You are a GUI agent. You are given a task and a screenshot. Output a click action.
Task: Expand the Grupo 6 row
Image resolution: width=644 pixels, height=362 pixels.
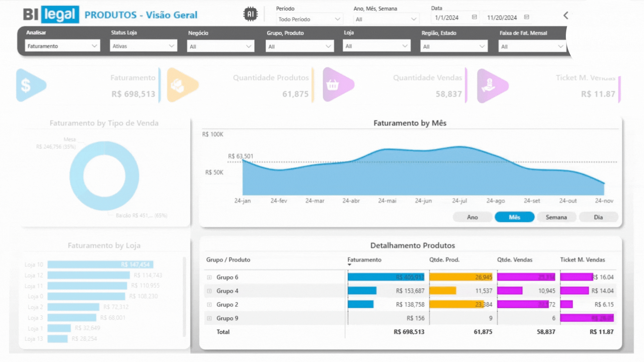tap(209, 277)
